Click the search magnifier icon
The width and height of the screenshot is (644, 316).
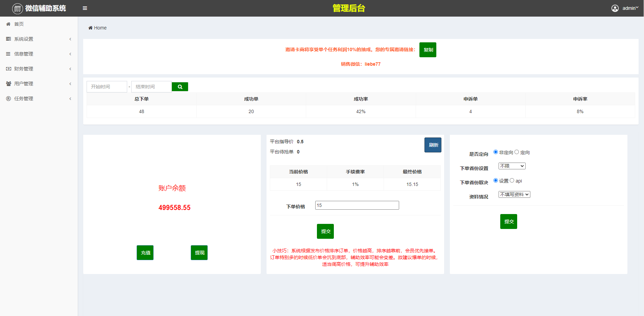[180, 86]
